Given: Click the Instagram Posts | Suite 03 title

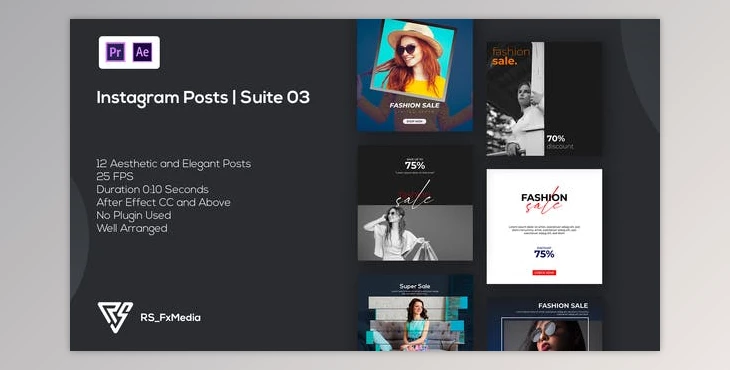Looking at the screenshot, I should (x=203, y=98).
